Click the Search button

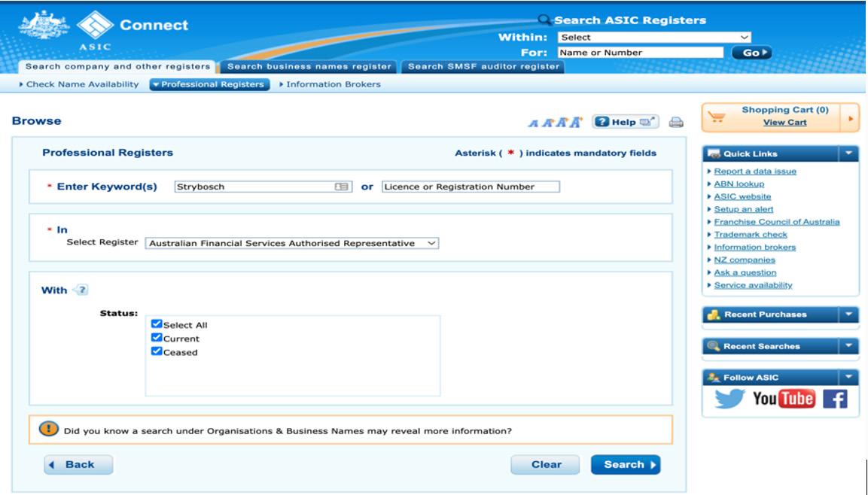click(626, 465)
